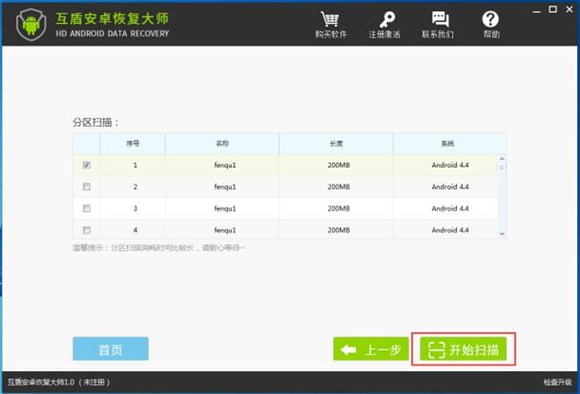Click the 检查升级 link in status bar
Viewport: 580px width, 394px height.
coord(557,382)
